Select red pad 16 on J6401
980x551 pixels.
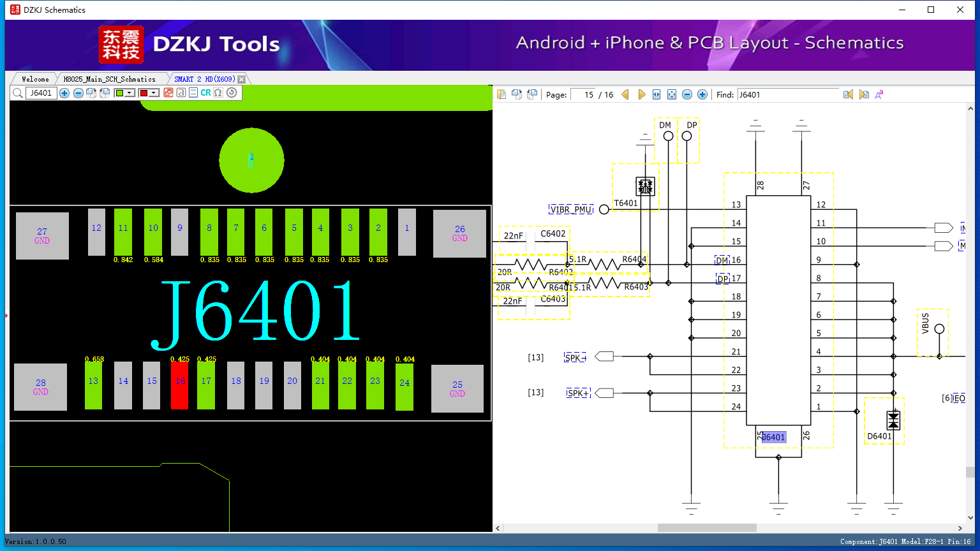(x=180, y=386)
